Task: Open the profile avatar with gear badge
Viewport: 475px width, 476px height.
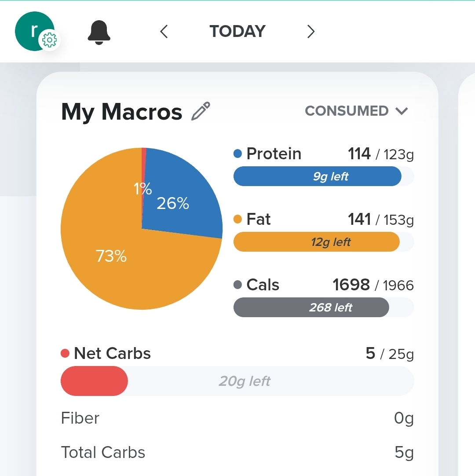Action: [34, 31]
